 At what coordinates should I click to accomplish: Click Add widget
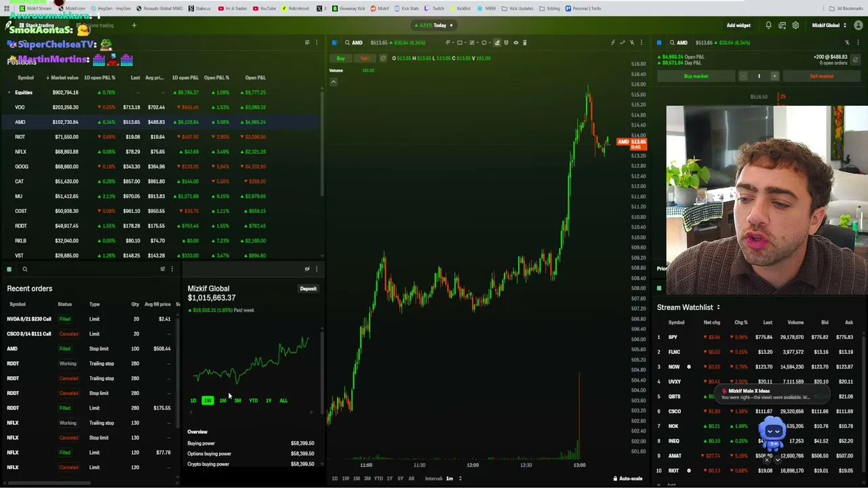point(738,26)
